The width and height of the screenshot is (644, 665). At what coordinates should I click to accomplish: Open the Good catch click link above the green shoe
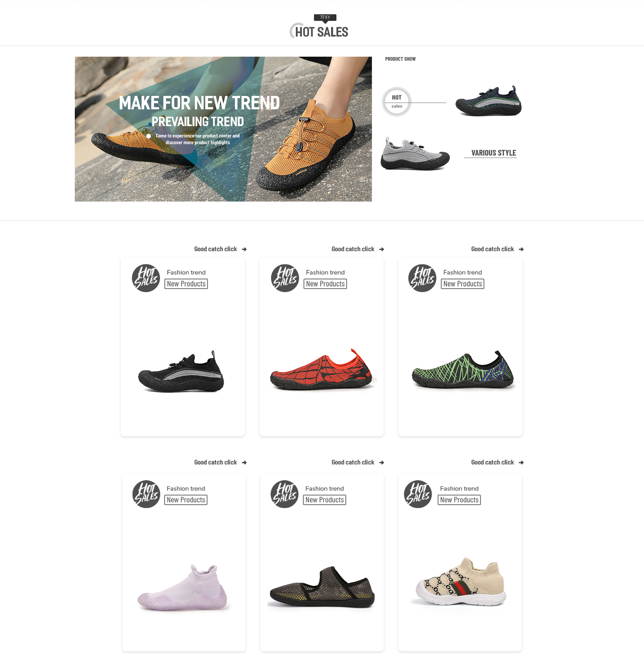click(x=492, y=249)
